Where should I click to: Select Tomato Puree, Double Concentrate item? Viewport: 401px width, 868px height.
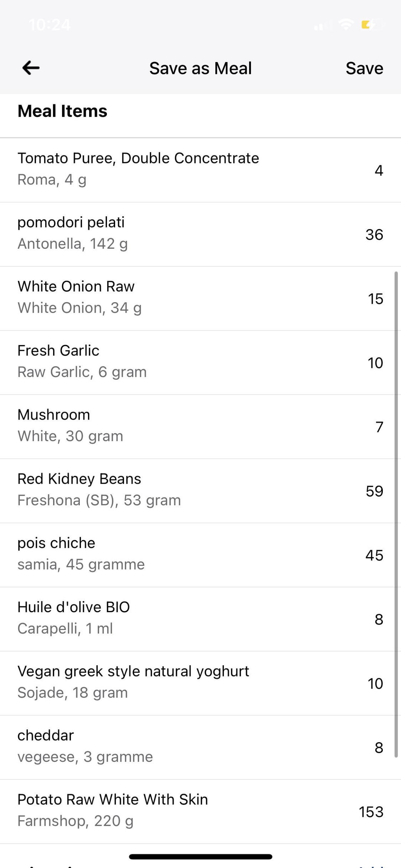[138, 169]
